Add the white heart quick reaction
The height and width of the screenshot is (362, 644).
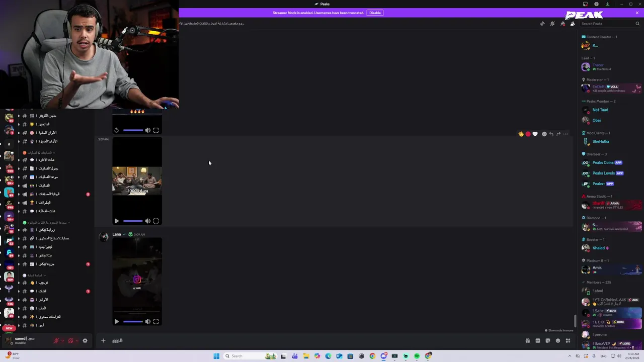(535, 134)
